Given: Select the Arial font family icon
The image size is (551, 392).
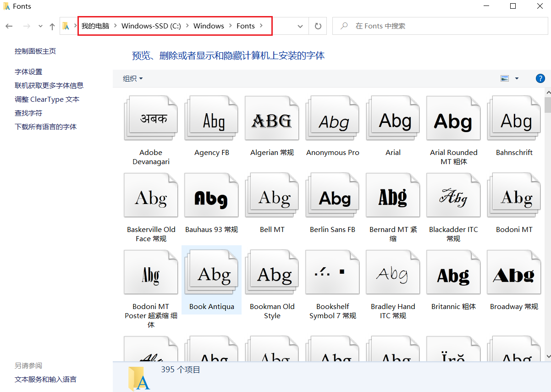Looking at the screenshot, I should [393, 118].
